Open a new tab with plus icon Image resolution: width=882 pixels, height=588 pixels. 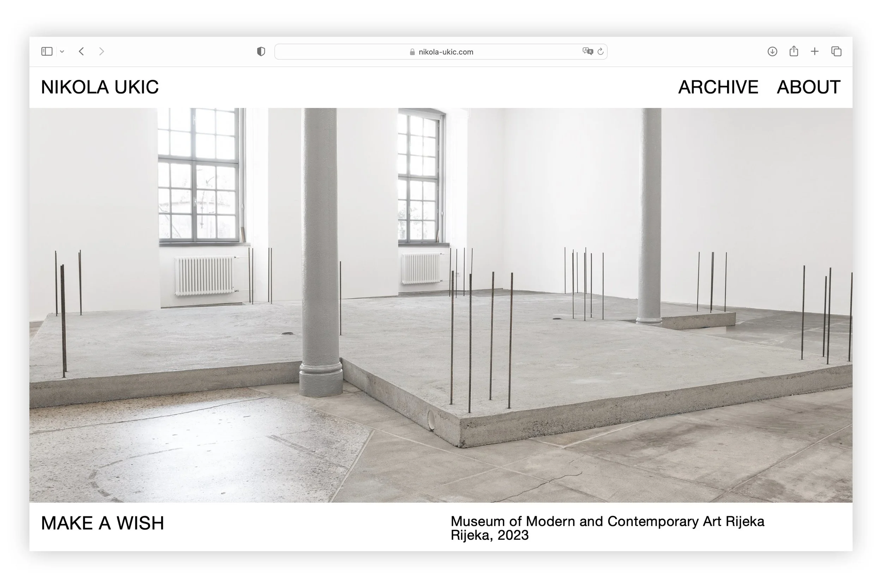click(x=815, y=51)
